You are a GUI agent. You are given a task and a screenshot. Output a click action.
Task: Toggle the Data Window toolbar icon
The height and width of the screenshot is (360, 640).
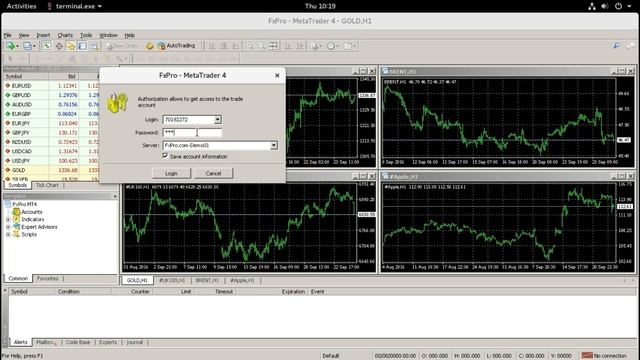[x=59, y=46]
